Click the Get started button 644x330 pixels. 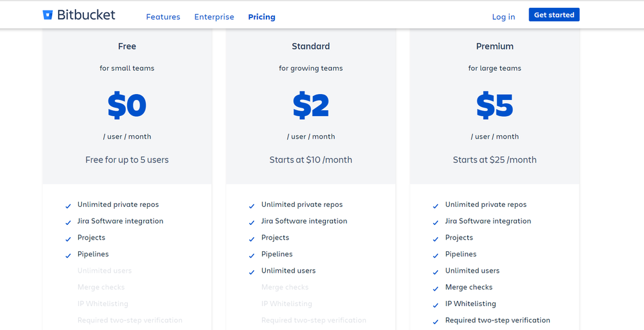pos(554,15)
